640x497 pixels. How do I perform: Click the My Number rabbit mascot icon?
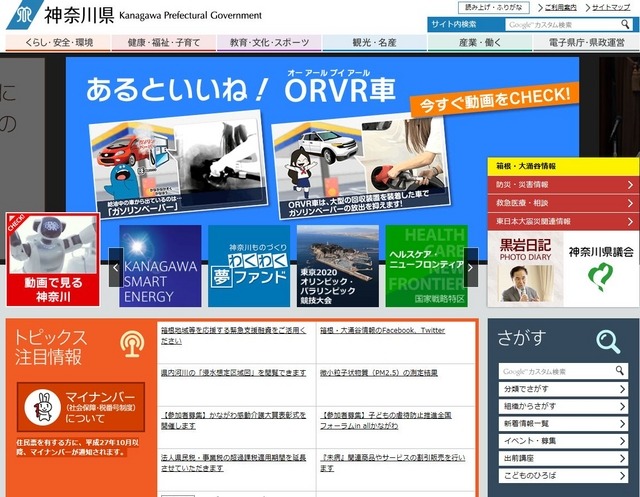coord(42,407)
